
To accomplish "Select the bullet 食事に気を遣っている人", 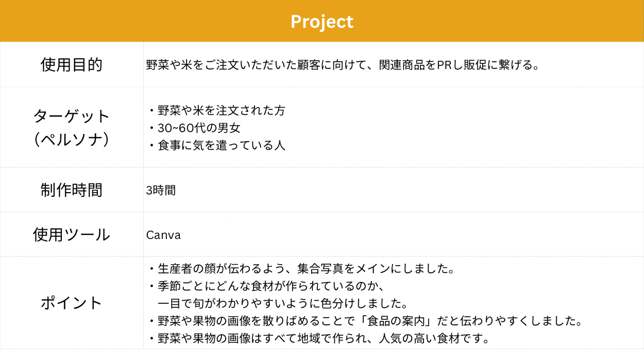I will click(x=221, y=146).
